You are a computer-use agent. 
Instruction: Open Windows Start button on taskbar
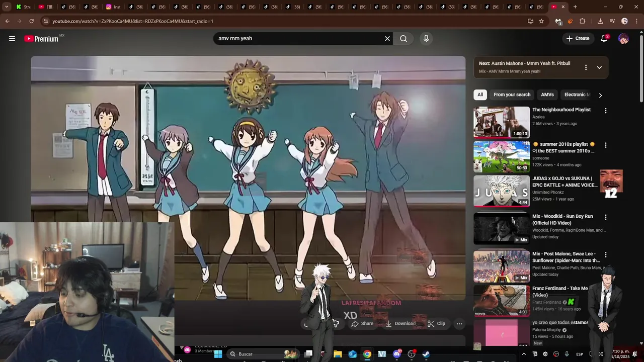(218, 354)
